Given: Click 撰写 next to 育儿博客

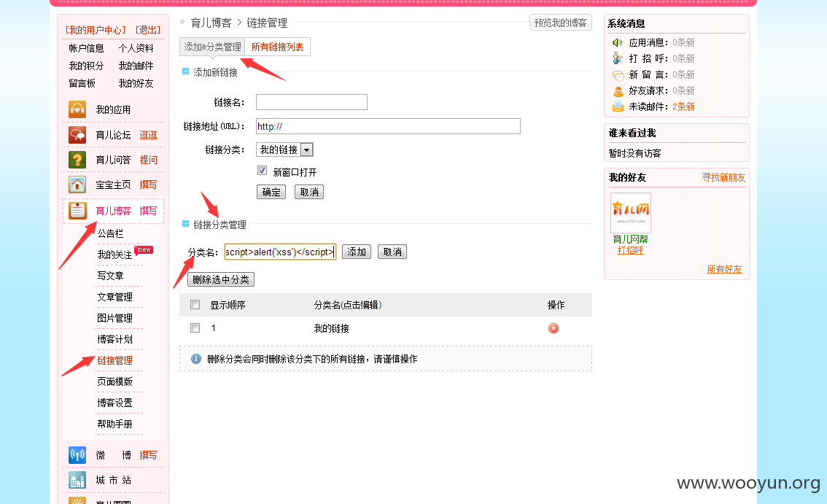Looking at the screenshot, I should tap(148, 211).
